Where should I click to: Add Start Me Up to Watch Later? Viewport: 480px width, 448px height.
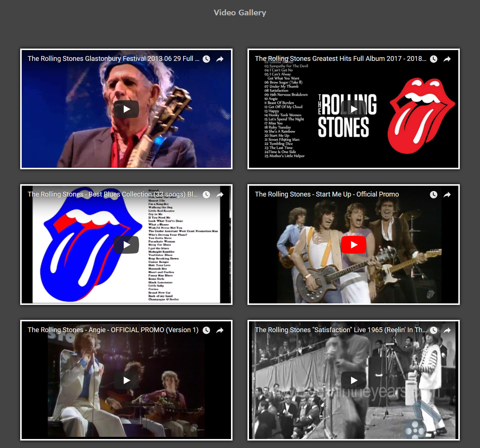[434, 195]
